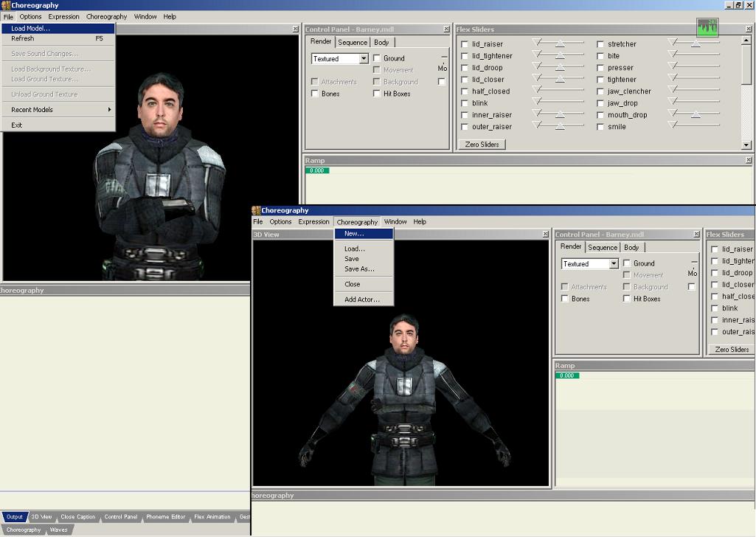
Task: Click the Choreography app icon in the window showing the Choreography menu
Action: (x=256, y=210)
